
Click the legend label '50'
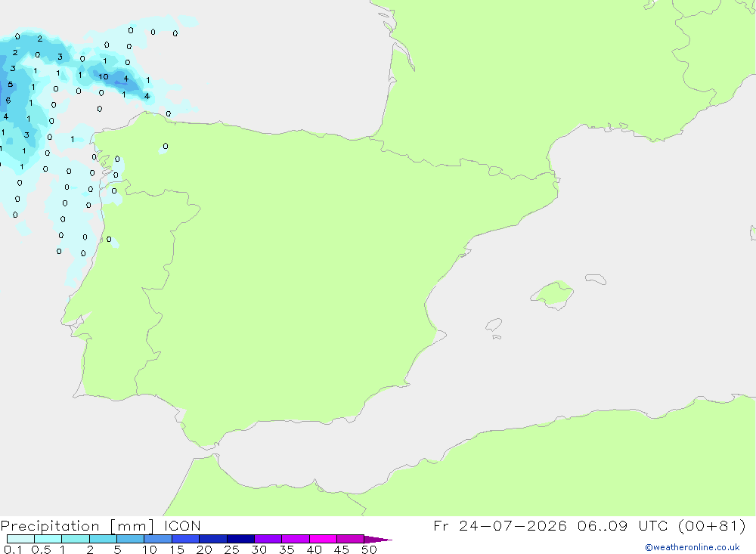370,549
